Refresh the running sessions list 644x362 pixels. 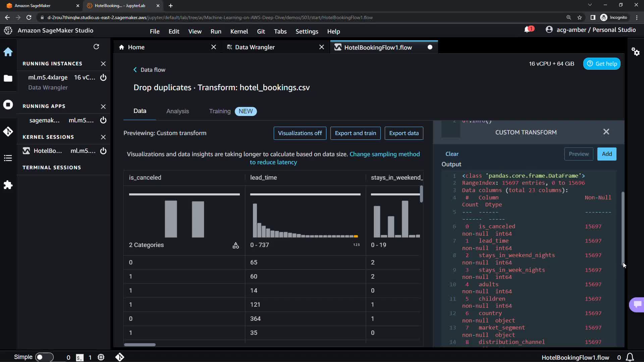point(96,47)
